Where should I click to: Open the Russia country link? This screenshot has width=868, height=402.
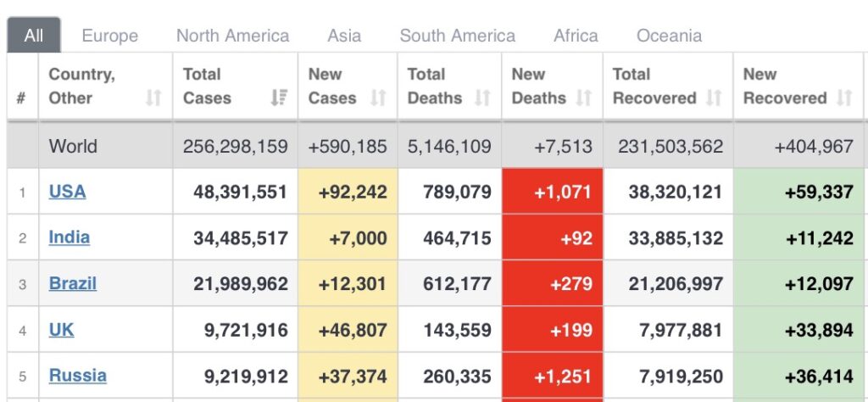[x=77, y=375]
